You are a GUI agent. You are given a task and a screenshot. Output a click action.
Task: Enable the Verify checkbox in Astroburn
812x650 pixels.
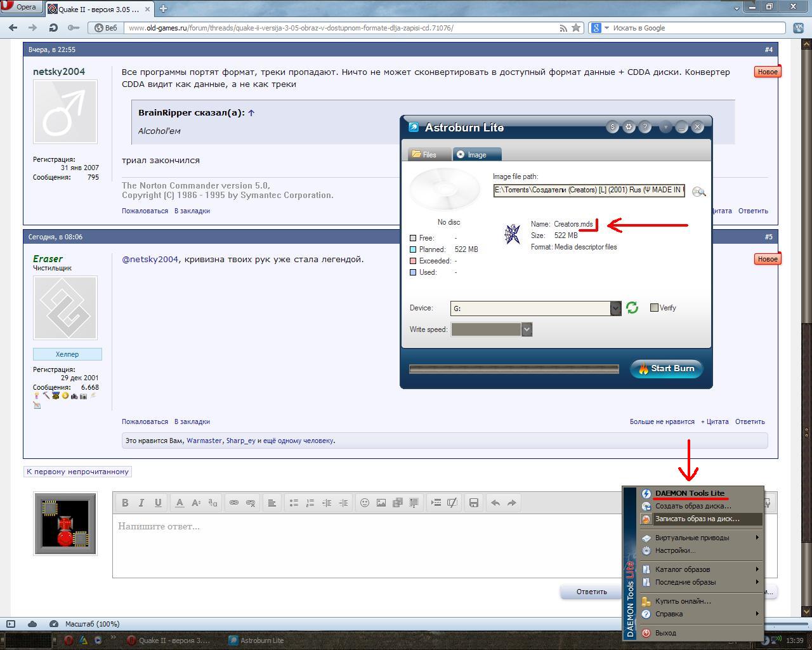[654, 308]
